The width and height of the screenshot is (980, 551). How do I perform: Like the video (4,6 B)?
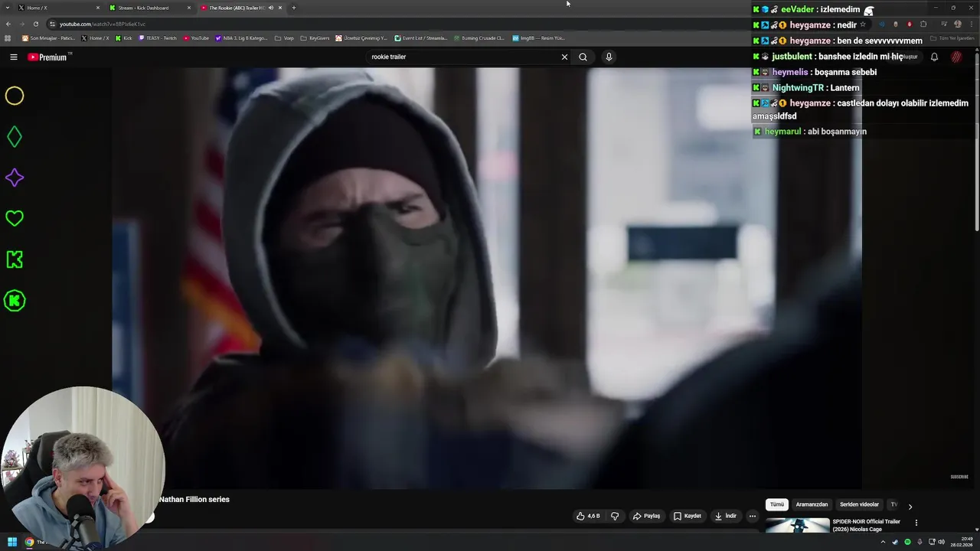[x=588, y=516]
